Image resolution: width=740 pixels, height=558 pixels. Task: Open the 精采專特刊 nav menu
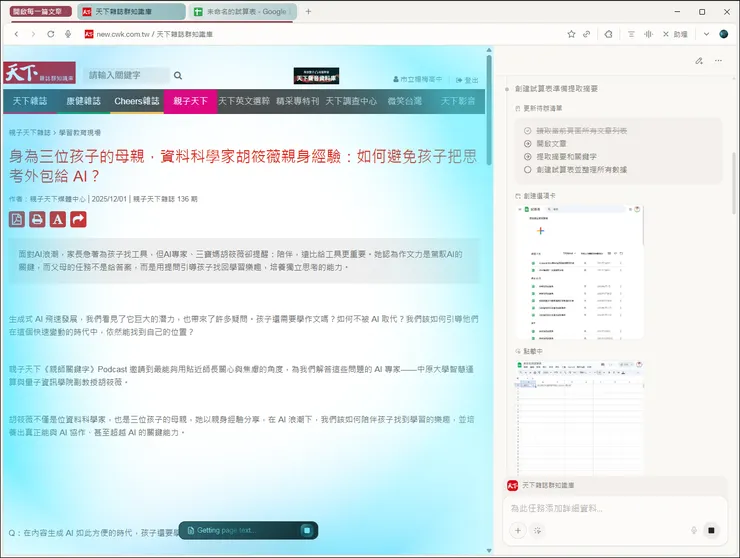pos(297,101)
